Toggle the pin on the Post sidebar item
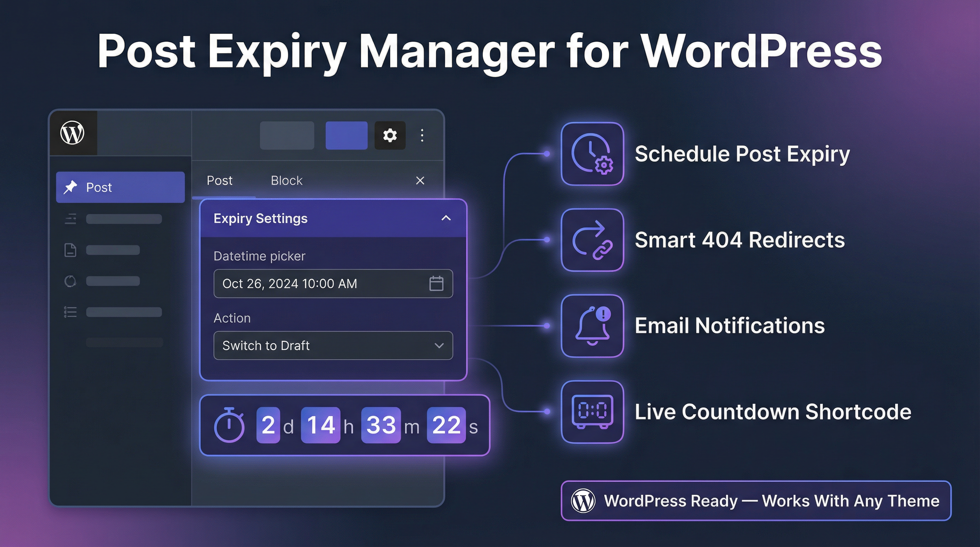 71,187
